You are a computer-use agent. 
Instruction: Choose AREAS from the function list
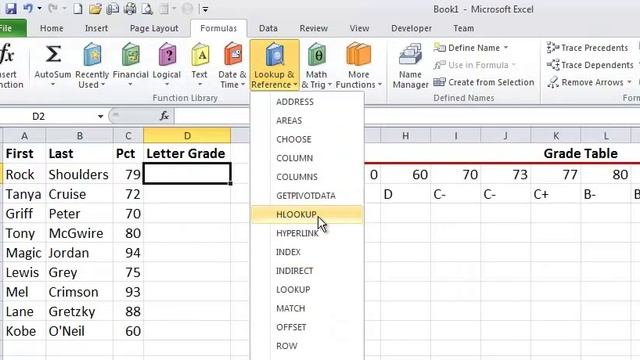click(307, 120)
